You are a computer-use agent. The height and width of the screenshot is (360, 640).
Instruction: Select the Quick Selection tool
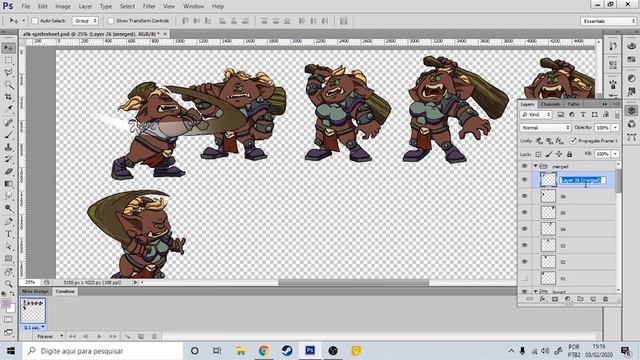pos(8,85)
